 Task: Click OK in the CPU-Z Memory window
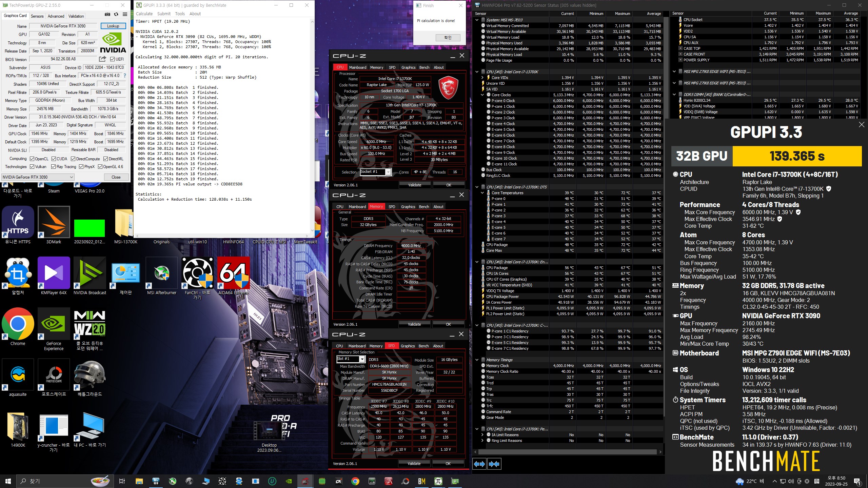[448, 324]
